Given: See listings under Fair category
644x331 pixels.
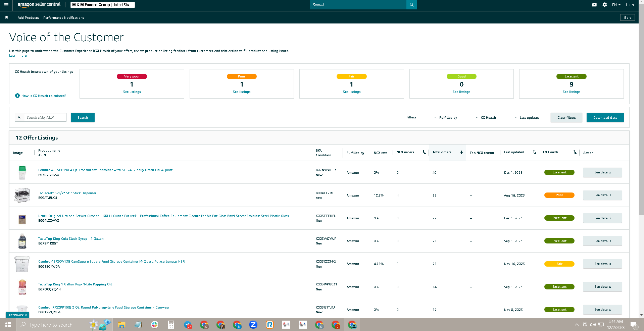Looking at the screenshot, I should (352, 92).
